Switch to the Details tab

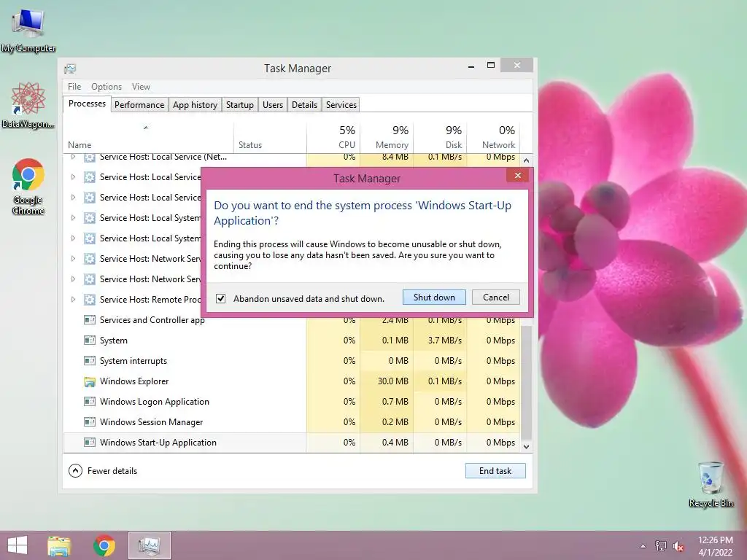pyautogui.click(x=304, y=105)
